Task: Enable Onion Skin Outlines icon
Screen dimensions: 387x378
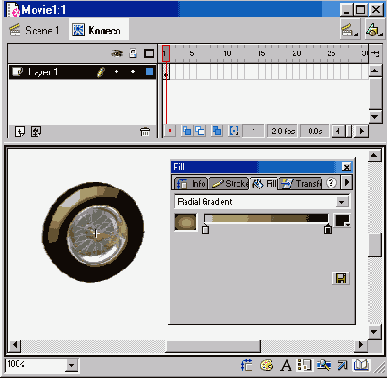Action: click(200, 131)
